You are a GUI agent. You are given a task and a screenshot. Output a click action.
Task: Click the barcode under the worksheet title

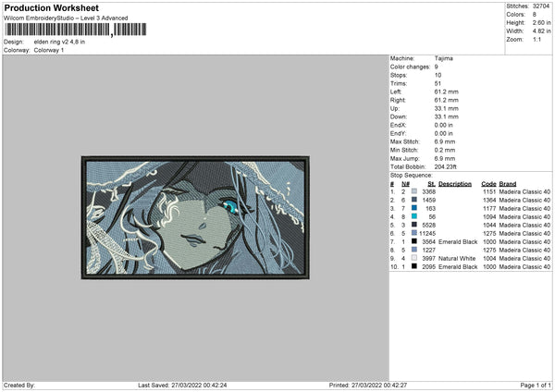tap(75, 30)
